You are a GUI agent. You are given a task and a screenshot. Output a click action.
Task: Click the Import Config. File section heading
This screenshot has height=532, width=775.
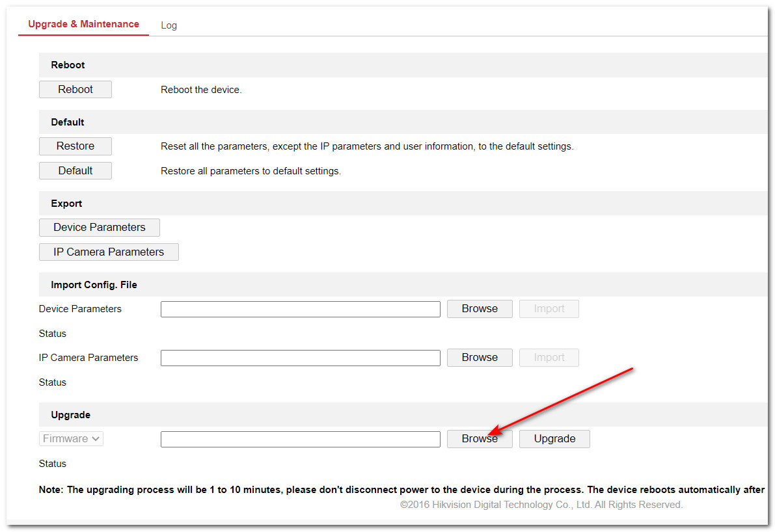(94, 285)
